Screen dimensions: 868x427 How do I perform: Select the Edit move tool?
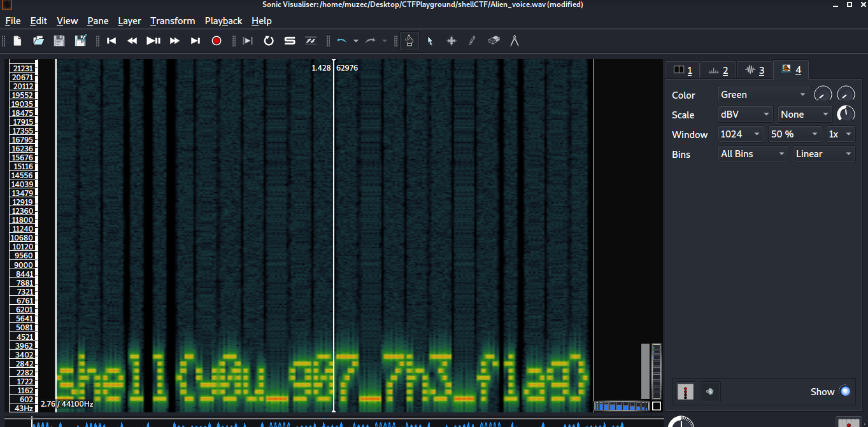point(452,41)
